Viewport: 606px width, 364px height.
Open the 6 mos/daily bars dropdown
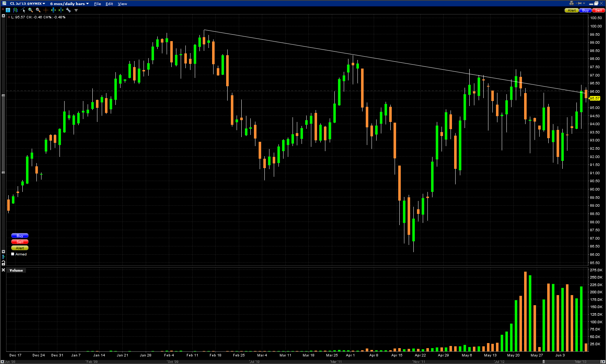pos(69,4)
